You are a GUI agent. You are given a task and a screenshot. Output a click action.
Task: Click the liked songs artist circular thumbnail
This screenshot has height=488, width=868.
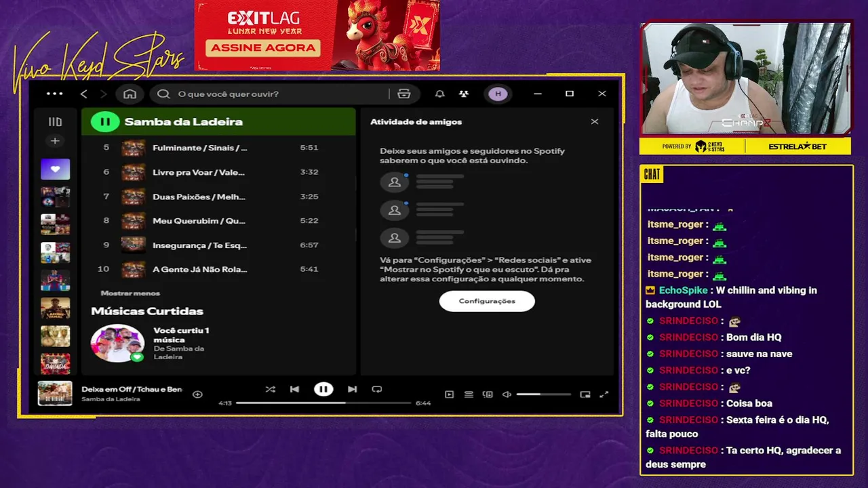point(117,343)
